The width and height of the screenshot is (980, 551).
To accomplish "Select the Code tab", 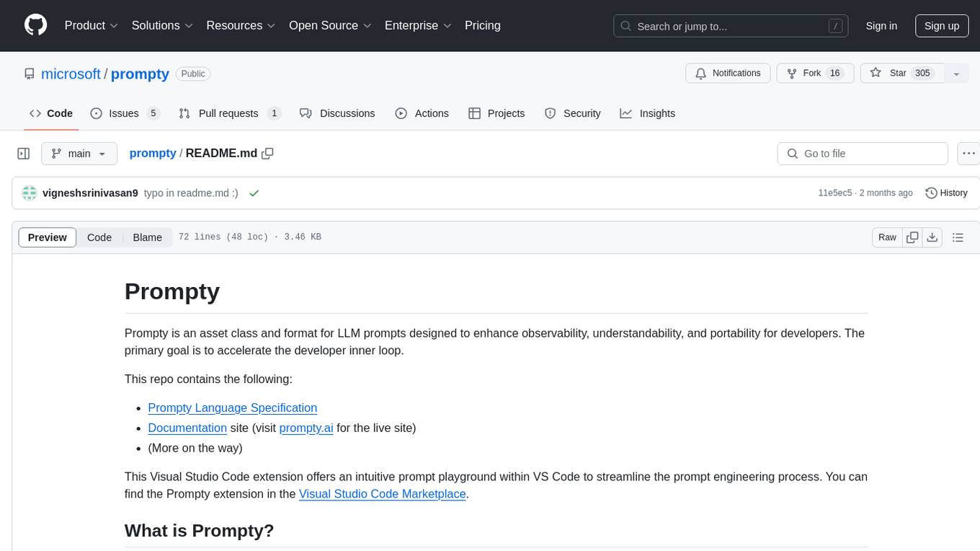I will (51, 113).
